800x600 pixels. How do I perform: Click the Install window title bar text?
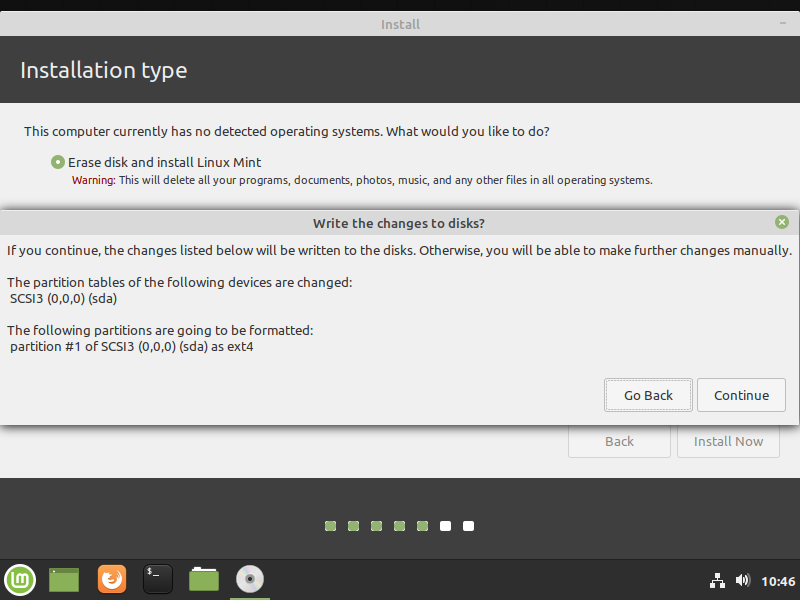pos(400,24)
